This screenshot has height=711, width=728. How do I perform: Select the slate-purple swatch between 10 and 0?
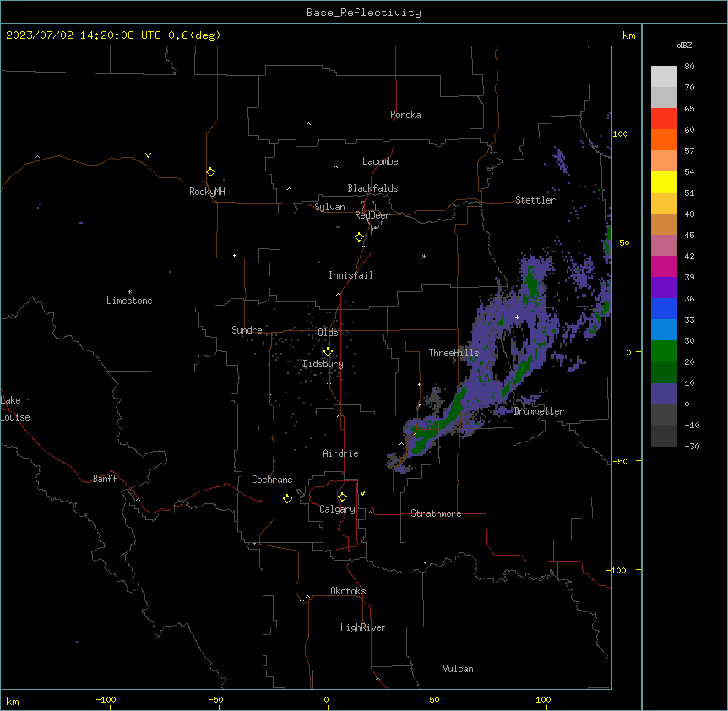coord(664,393)
